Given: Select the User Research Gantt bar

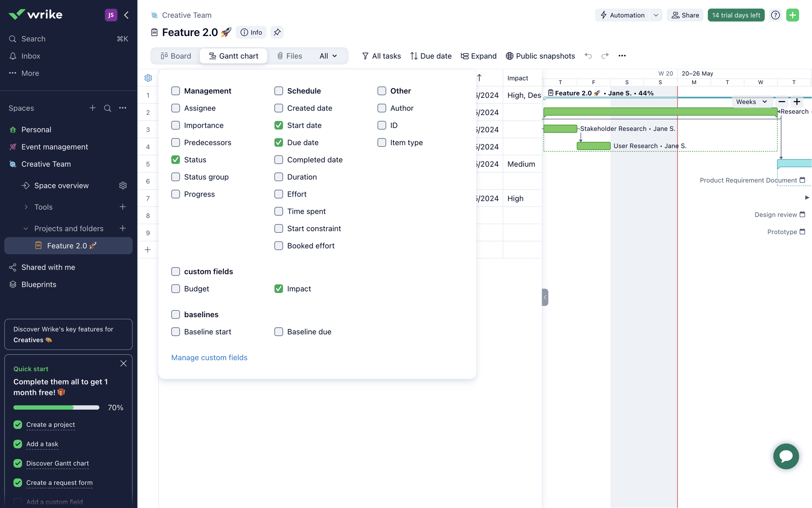Looking at the screenshot, I should pos(593,146).
